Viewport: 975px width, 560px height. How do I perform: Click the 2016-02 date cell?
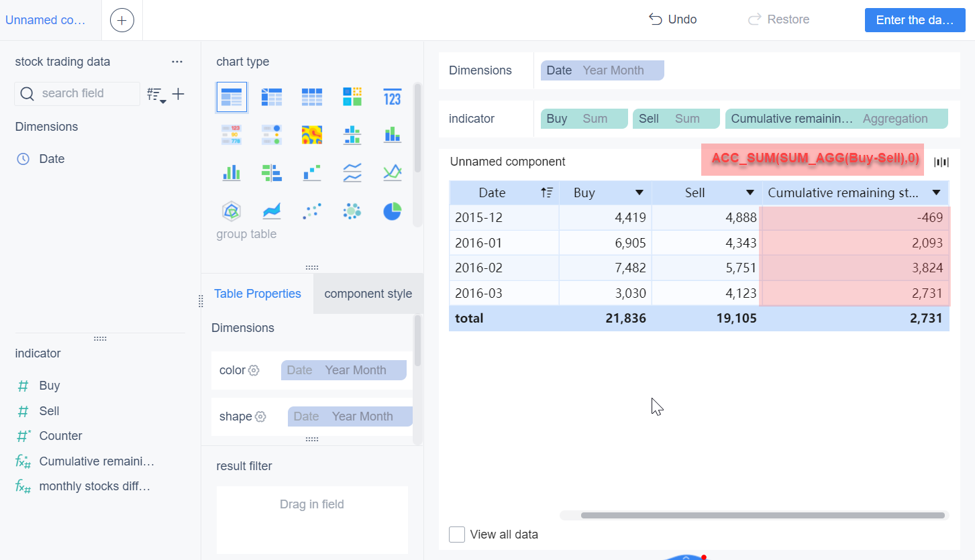point(504,268)
